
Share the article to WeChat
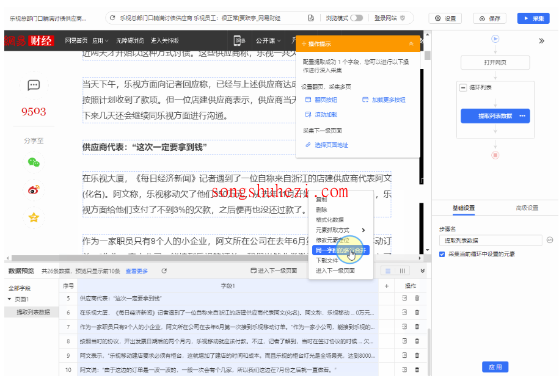tap(34, 162)
